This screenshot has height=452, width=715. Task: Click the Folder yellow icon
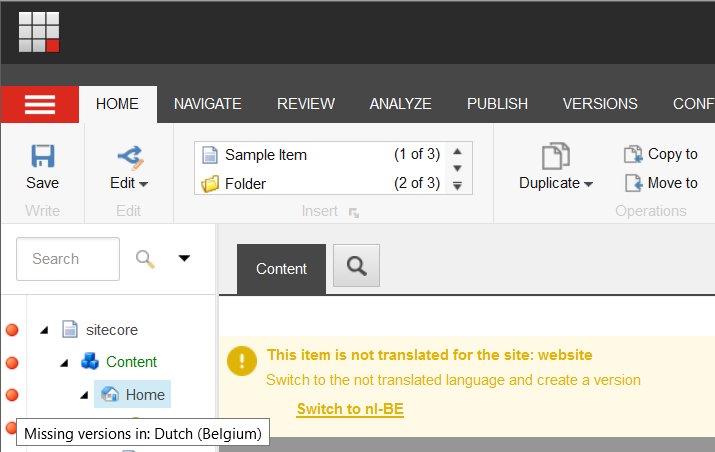(x=210, y=184)
